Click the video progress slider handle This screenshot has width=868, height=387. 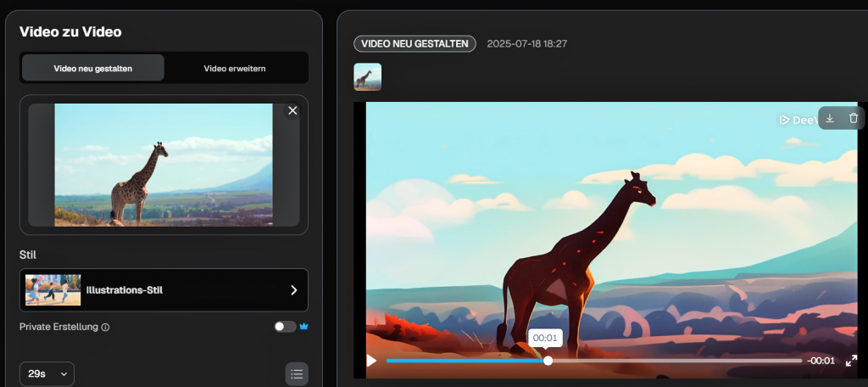[548, 361]
